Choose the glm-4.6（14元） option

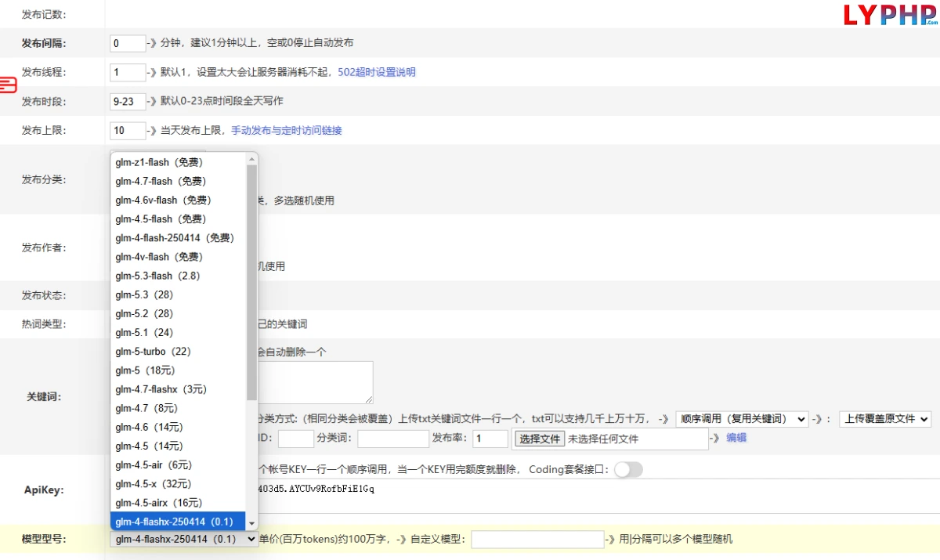tap(179, 427)
